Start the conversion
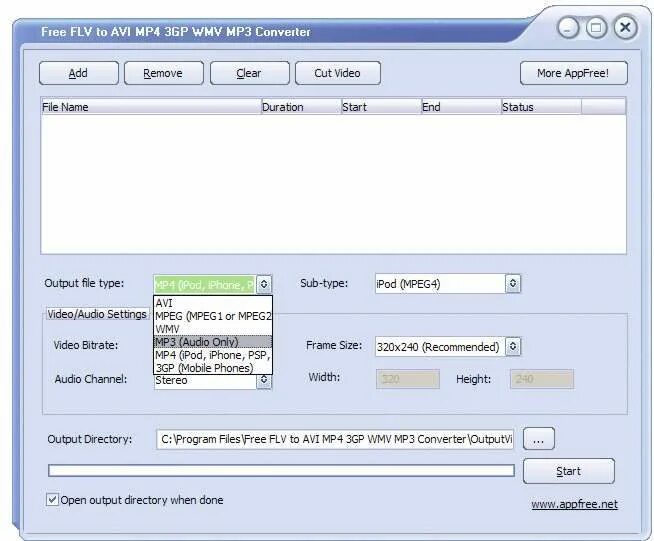The height and width of the screenshot is (541, 654). pyautogui.click(x=568, y=471)
